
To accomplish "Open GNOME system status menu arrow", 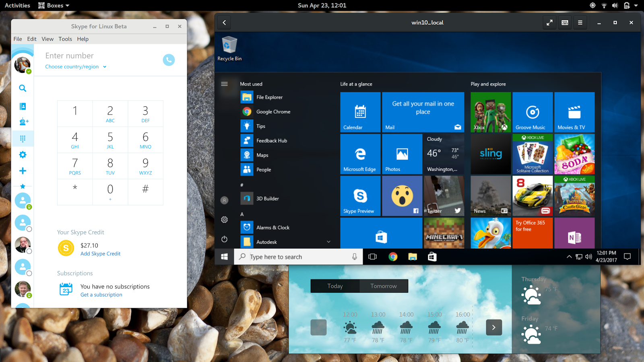I will [x=636, y=6].
